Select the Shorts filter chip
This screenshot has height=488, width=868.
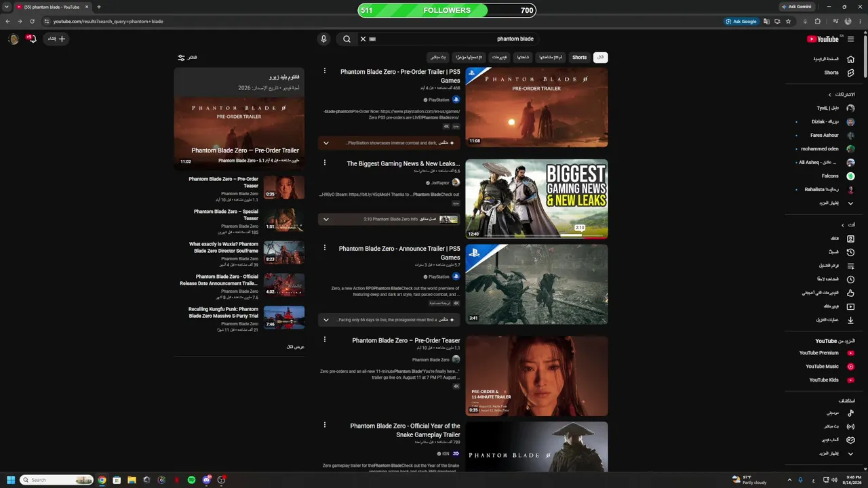coord(579,58)
